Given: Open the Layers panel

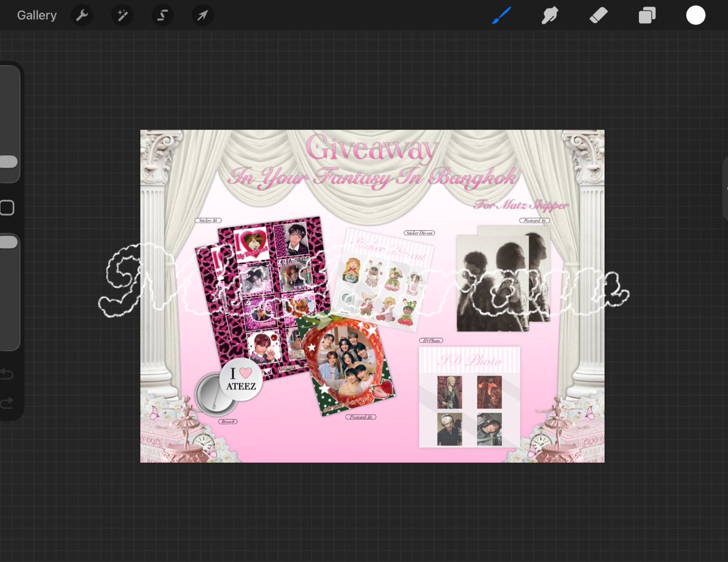Looking at the screenshot, I should tap(647, 15).
